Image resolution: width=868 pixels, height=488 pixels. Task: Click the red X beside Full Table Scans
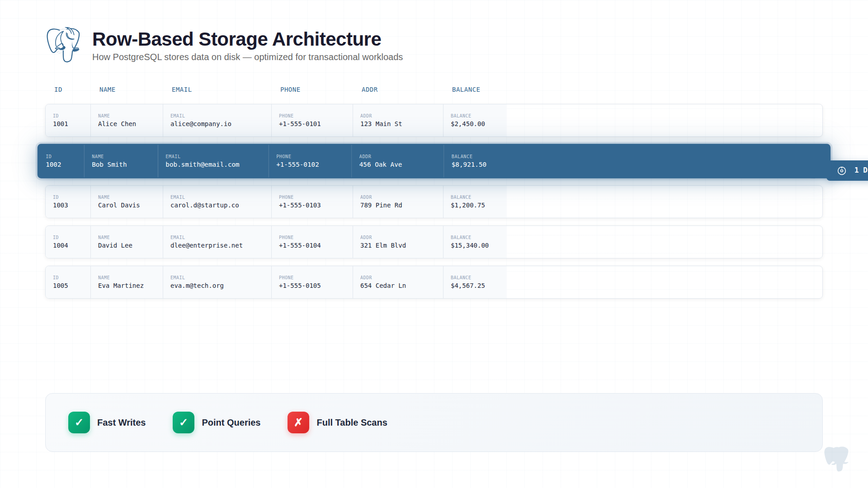point(298,422)
